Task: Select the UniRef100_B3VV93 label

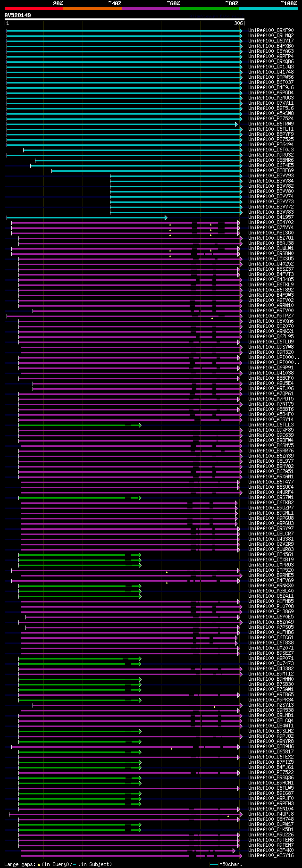Action: [x=271, y=175]
